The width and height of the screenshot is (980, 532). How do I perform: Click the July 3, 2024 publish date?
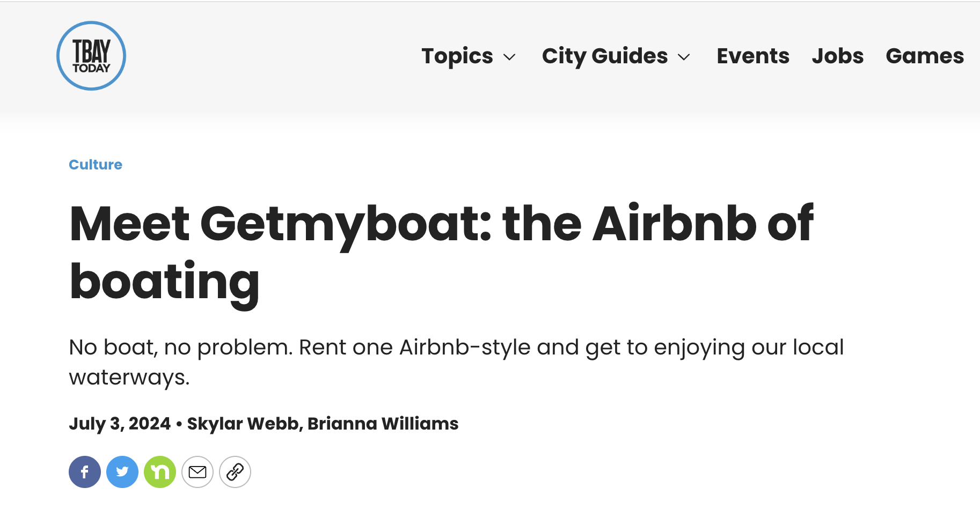(120, 424)
